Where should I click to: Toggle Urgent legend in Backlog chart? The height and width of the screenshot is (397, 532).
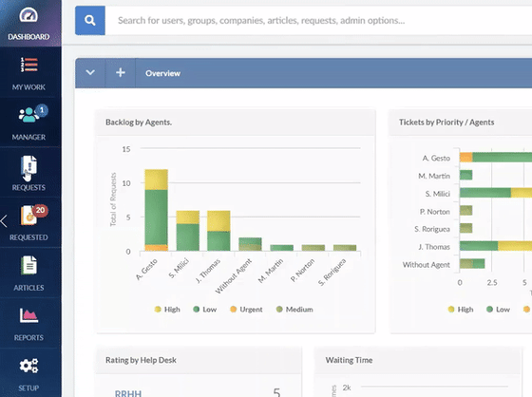tap(246, 310)
